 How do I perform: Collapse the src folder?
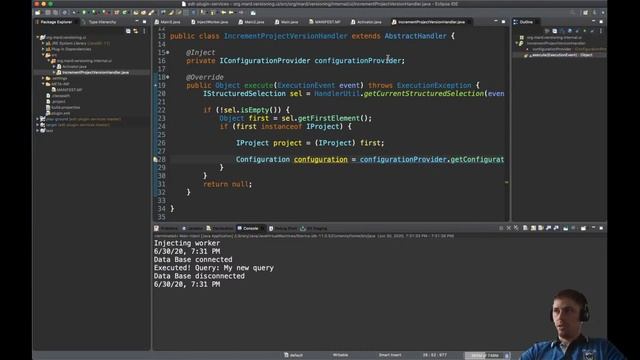43,55
